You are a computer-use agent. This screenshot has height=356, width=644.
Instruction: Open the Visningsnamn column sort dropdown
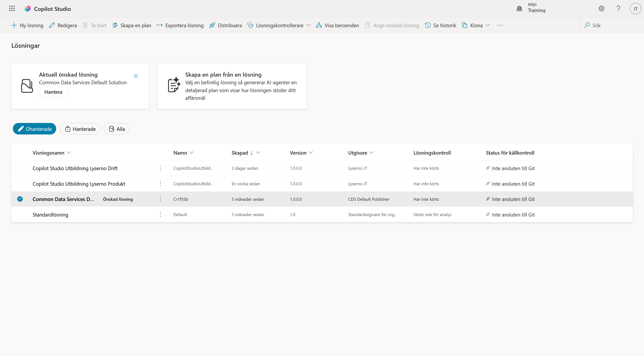pyautogui.click(x=69, y=152)
